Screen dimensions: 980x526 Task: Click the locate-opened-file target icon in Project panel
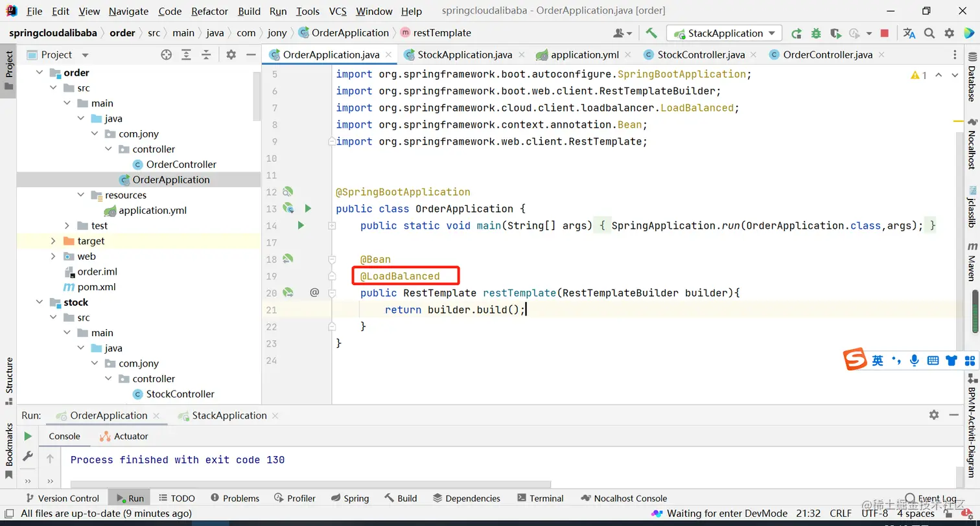pos(167,55)
